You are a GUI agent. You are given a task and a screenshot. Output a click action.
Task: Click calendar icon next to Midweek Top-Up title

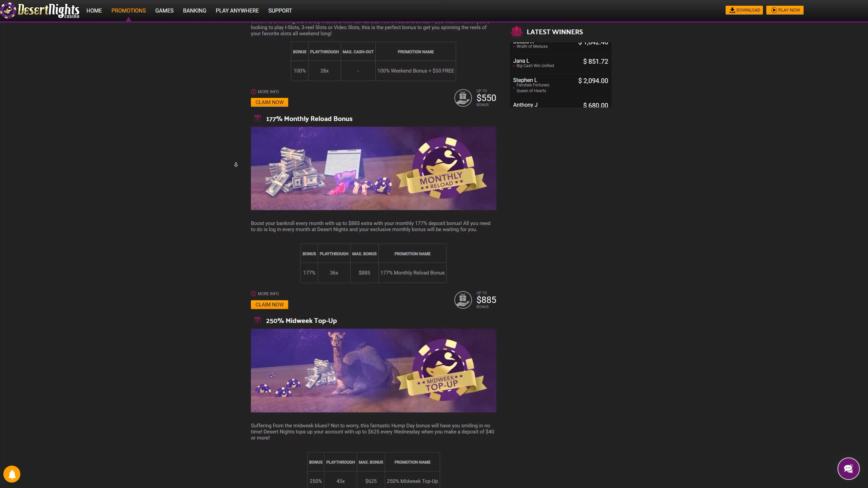coord(258,321)
